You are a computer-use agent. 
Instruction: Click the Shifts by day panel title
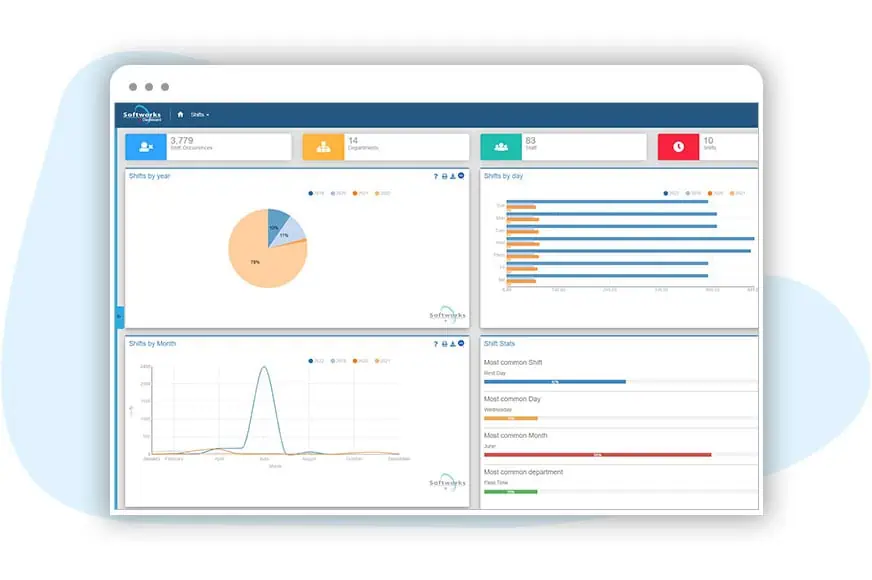pos(503,176)
